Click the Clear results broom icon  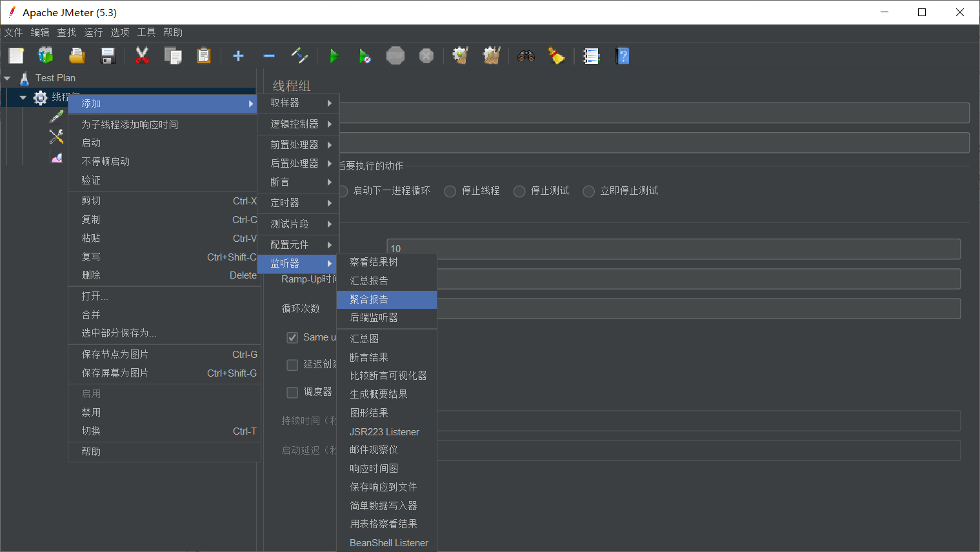coord(460,56)
